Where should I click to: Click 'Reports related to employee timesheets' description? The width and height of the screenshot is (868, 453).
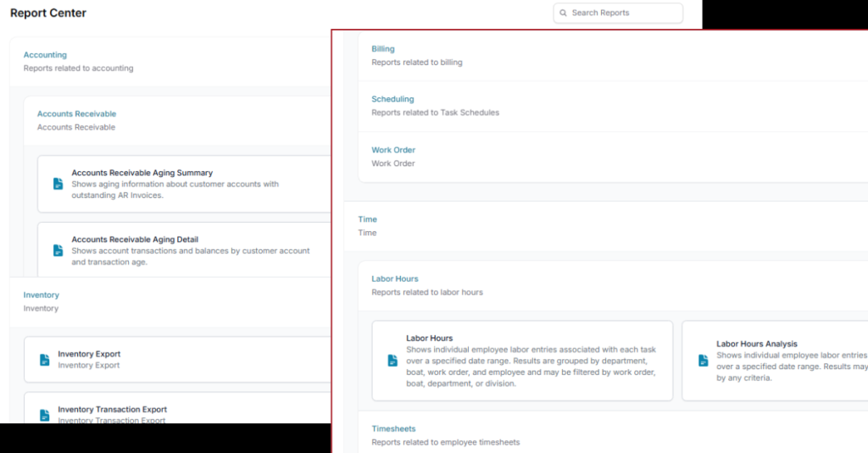click(x=446, y=442)
